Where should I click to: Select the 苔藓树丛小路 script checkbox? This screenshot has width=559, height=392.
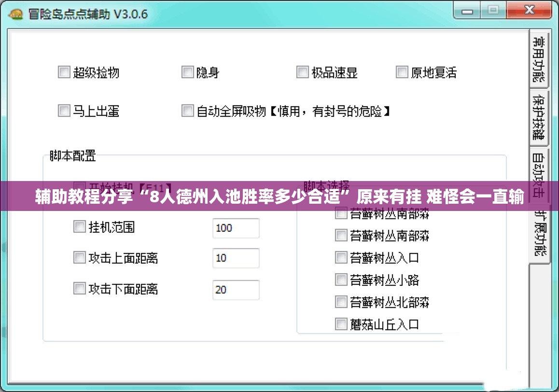[341, 280]
